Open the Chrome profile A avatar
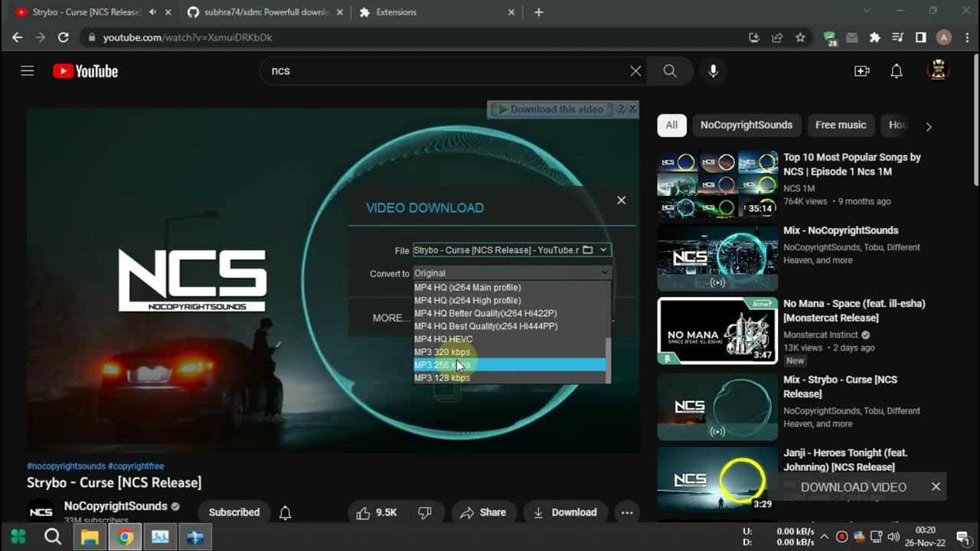The image size is (980, 551). (x=944, y=37)
